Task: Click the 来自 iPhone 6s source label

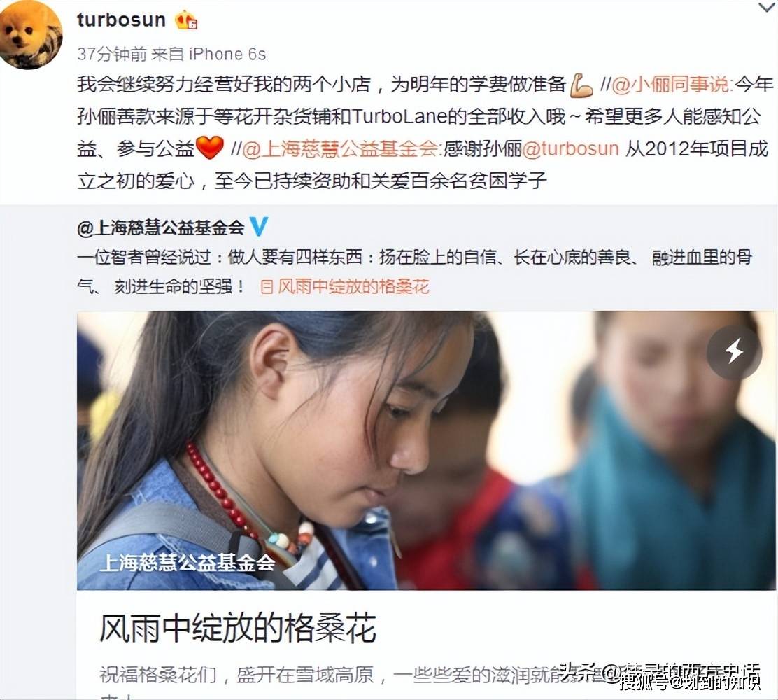Action: [x=208, y=54]
